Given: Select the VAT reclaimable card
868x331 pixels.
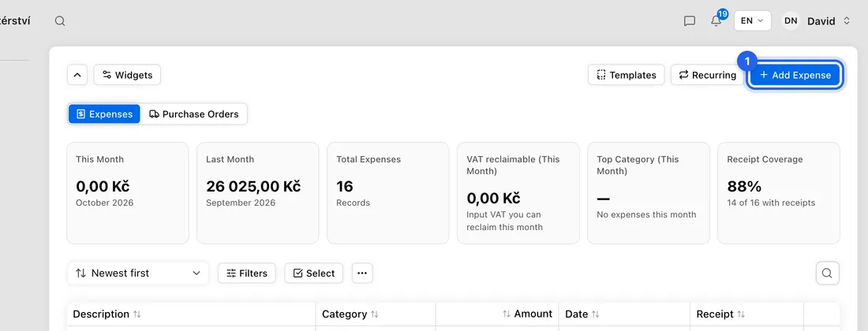Looking at the screenshot, I should click(x=518, y=193).
